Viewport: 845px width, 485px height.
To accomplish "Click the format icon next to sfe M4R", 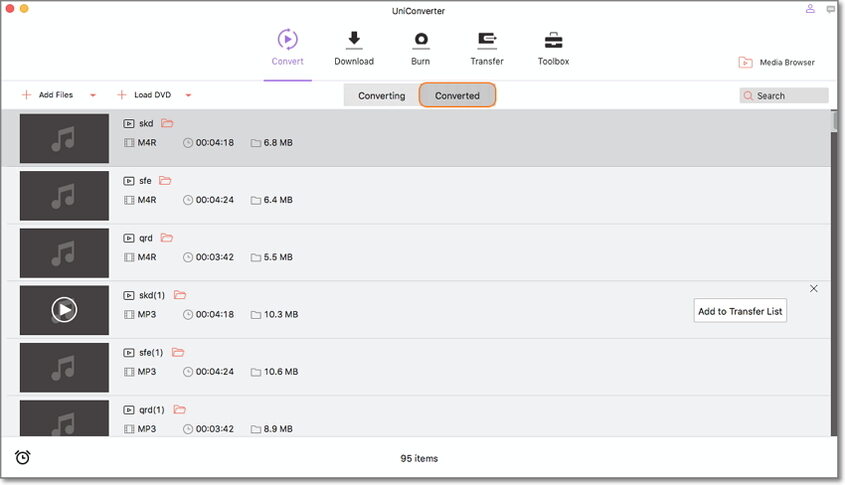I will (x=129, y=200).
